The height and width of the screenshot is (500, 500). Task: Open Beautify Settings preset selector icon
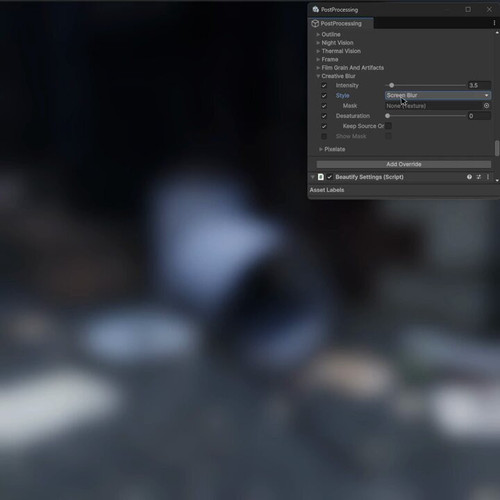coord(479,177)
